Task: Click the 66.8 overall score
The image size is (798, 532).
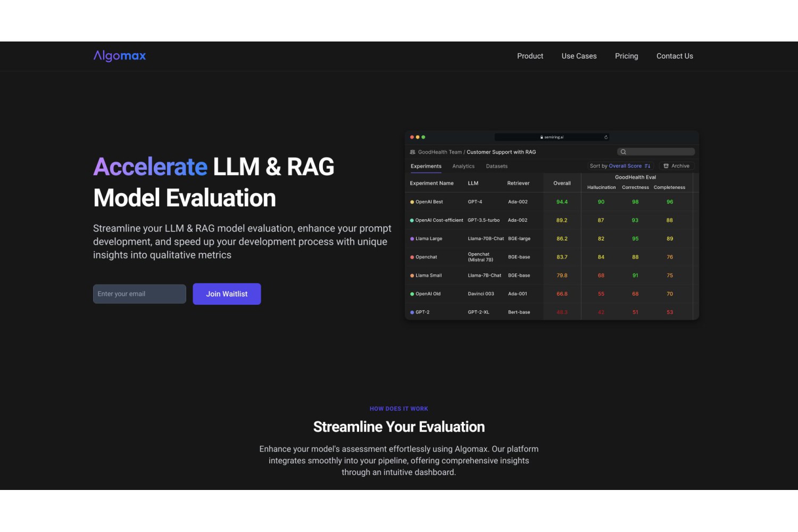Action: pyautogui.click(x=562, y=294)
